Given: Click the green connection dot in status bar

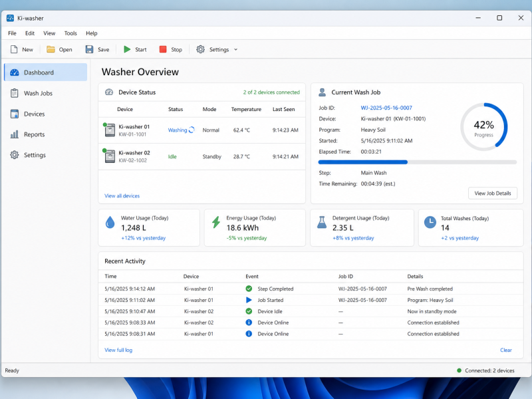Looking at the screenshot, I should click(459, 370).
